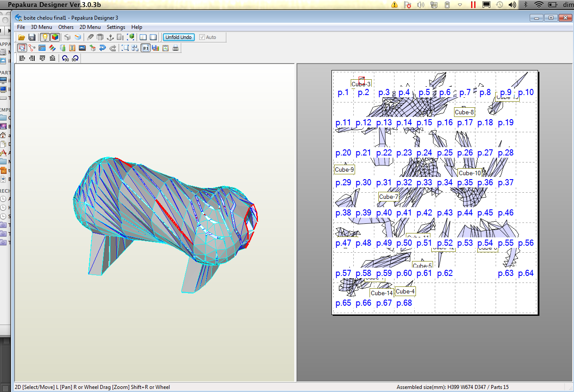Click the yellow warning triangle tray icon
The width and height of the screenshot is (574, 392).
[394, 5]
